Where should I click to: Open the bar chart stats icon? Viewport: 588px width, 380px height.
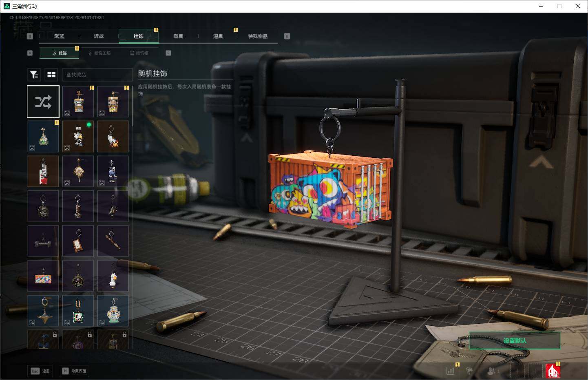click(450, 371)
